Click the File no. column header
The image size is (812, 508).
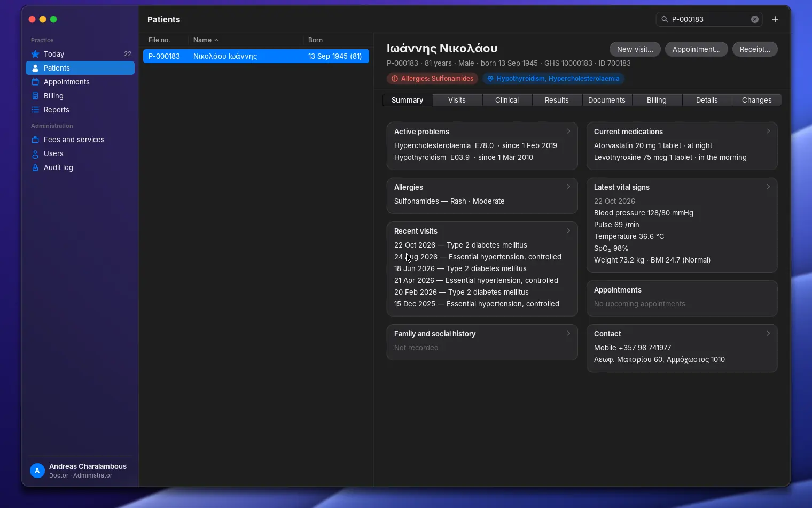point(166,40)
